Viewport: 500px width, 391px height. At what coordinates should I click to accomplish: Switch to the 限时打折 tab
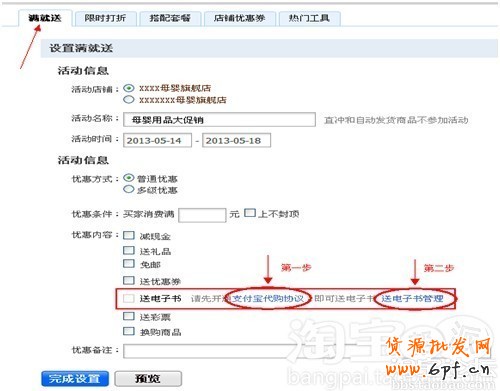pos(106,18)
